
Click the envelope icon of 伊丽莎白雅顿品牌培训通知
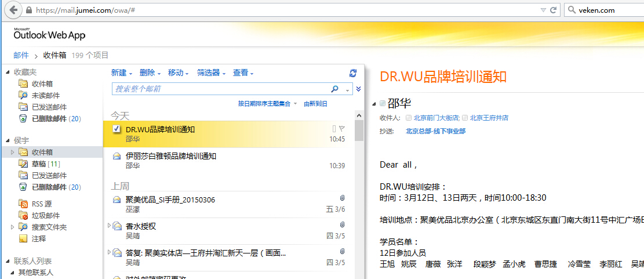[x=117, y=156]
